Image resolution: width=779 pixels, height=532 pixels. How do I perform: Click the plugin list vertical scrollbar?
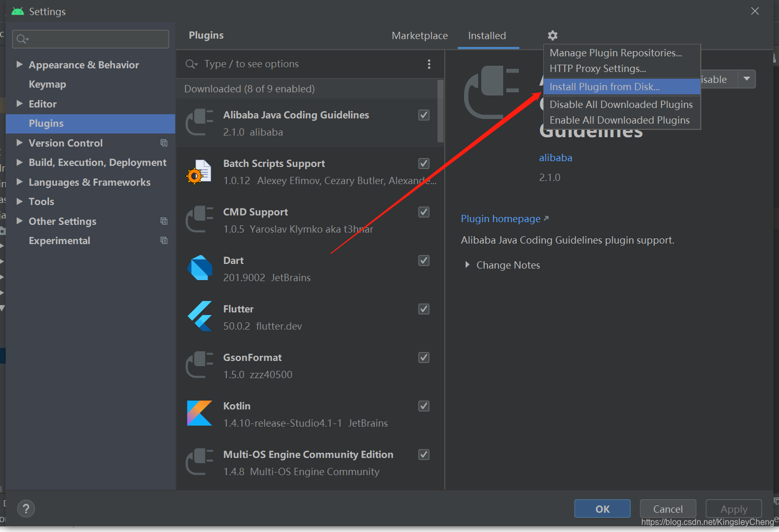(441, 111)
